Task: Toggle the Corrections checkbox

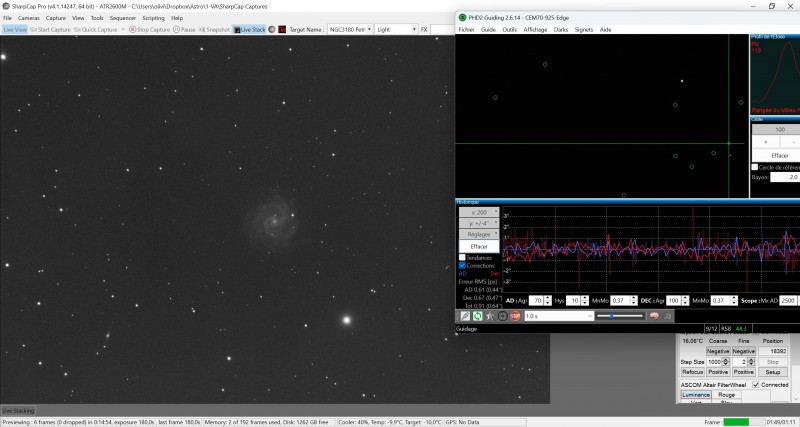Action: tap(462, 265)
